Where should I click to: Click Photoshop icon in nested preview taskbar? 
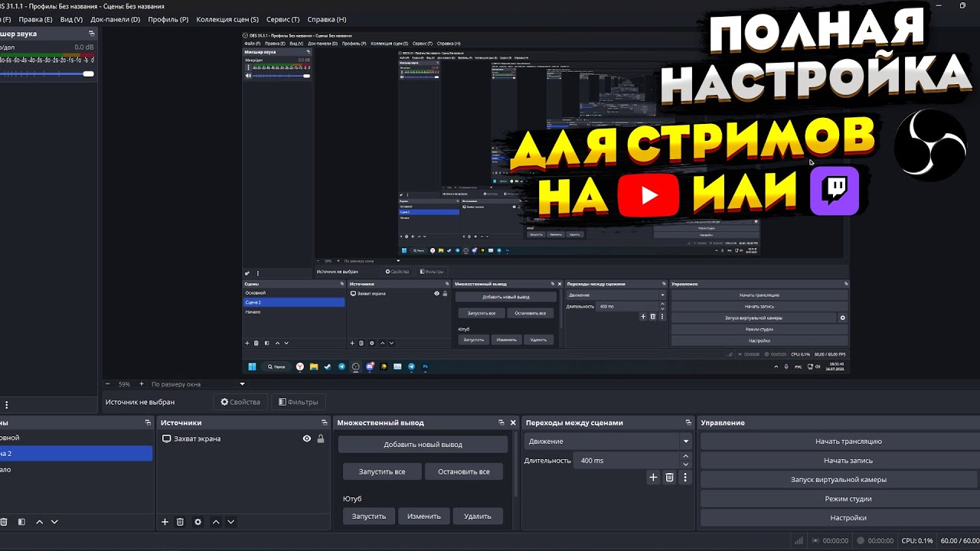point(425,367)
